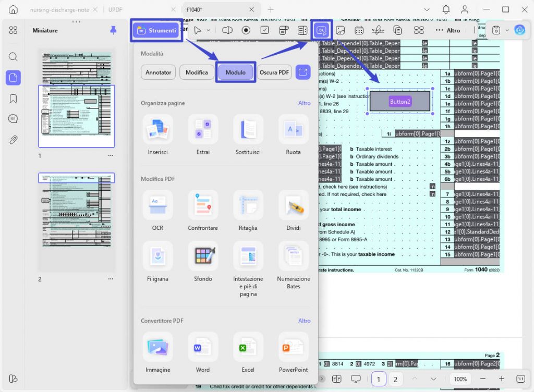Convert PDF to Word

point(203,353)
